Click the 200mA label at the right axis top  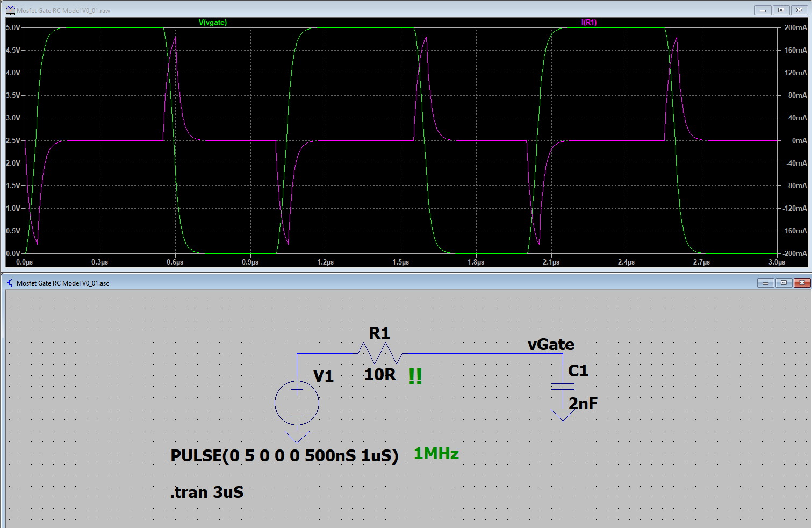(795, 27)
